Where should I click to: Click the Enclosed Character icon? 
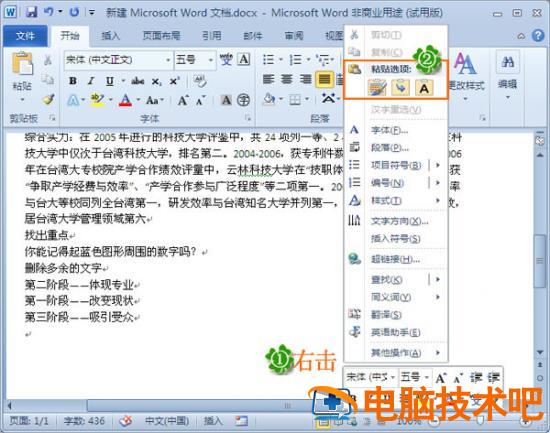243,100
